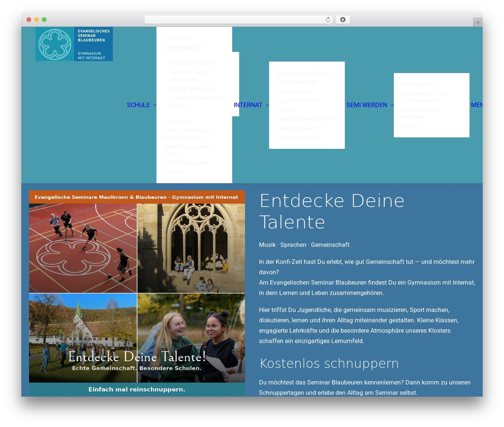Open Semis unterwegs und zu Hause

pos(187,134)
